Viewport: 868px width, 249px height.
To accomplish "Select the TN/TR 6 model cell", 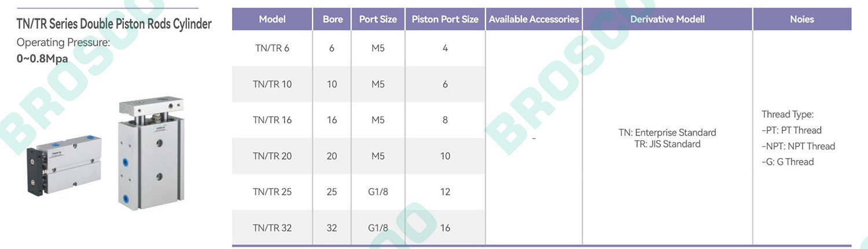I will [x=272, y=48].
